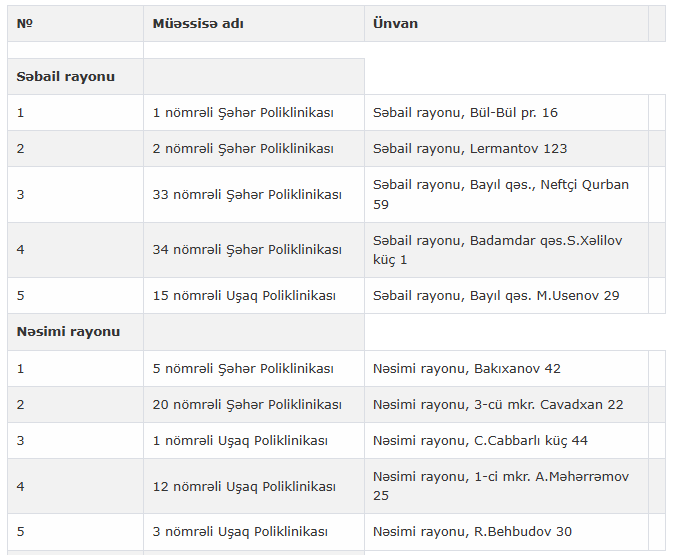Screen dimensions: 675x555
Task: Click "1 nömrəli Şəhər Poliklinikası" cell
Action: [x=243, y=113]
